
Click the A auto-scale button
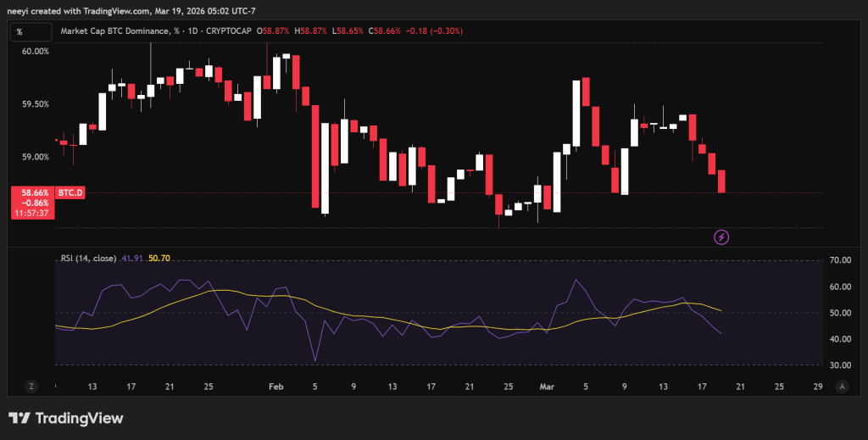click(842, 386)
